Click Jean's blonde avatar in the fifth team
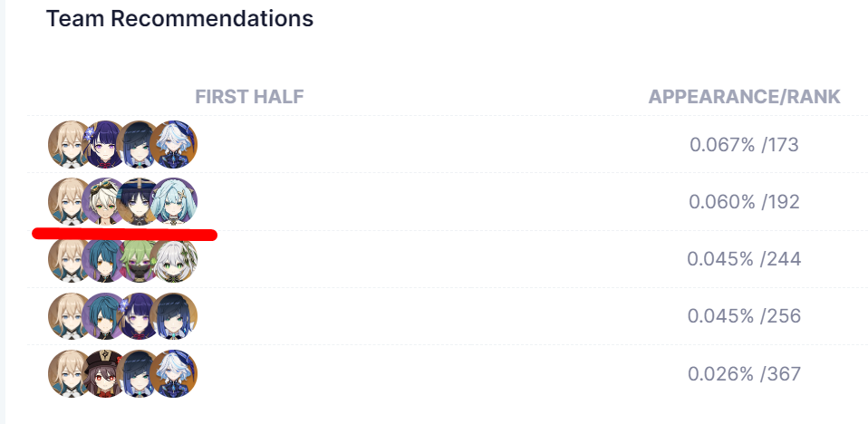The height and width of the screenshot is (424, 868). point(71,373)
